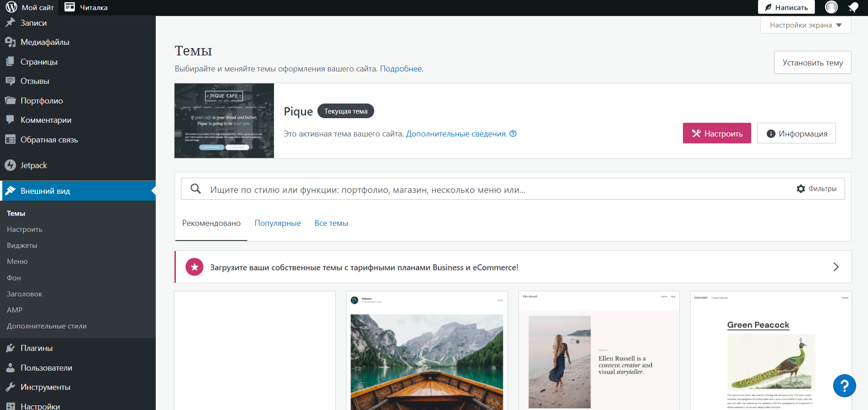The height and width of the screenshot is (410, 868).
Task: Click the Медиафайлы media icon
Action: [10, 42]
